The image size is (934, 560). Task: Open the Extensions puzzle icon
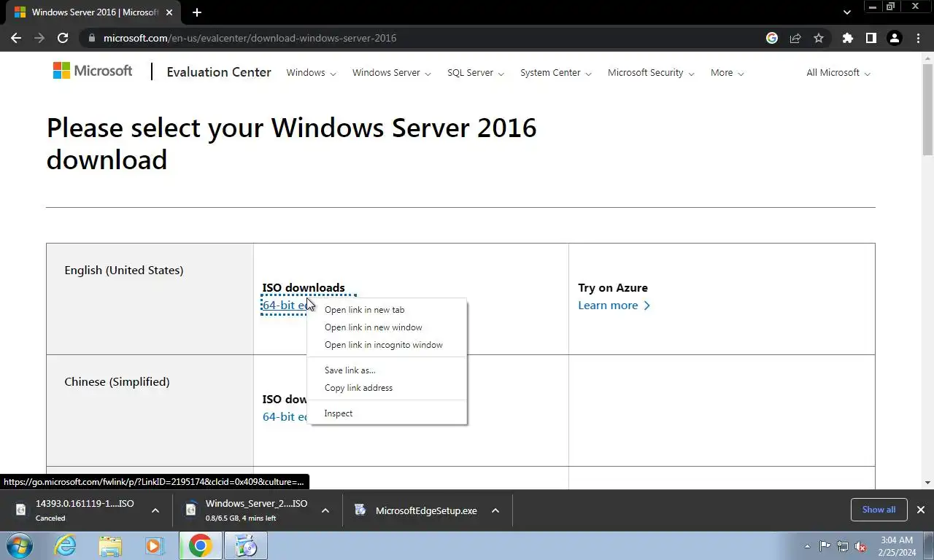pyautogui.click(x=847, y=38)
